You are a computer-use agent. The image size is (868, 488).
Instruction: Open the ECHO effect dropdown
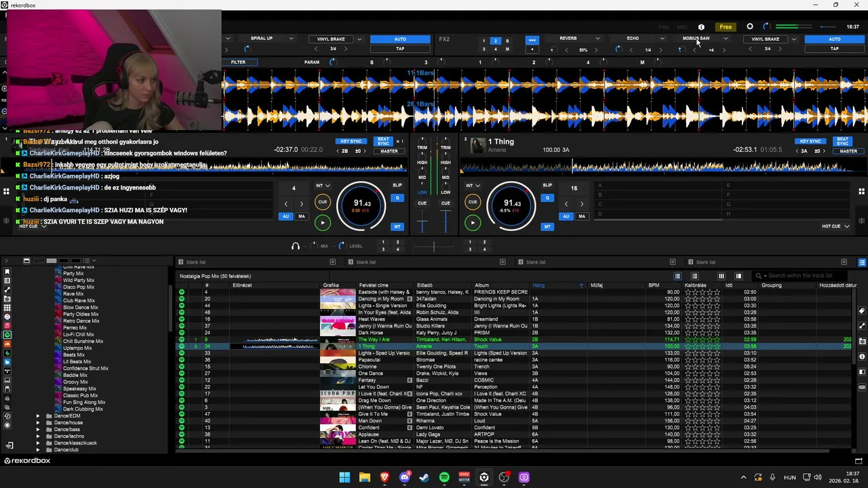pos(662,39)
